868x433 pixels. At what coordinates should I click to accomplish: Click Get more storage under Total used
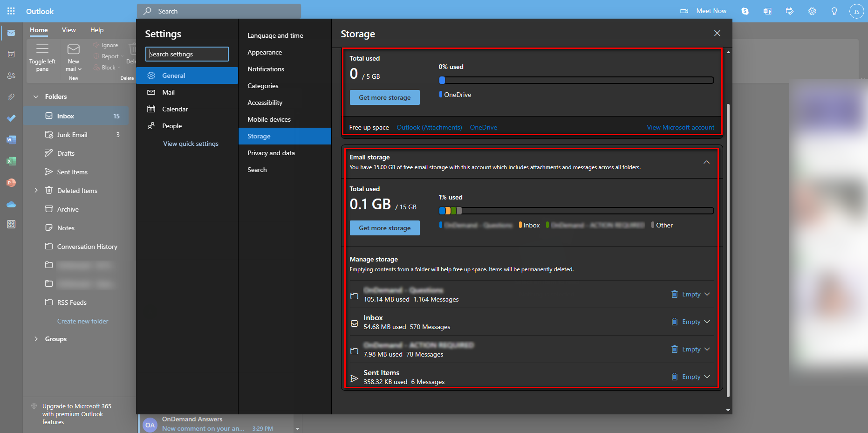pyautogui.click(x=384, y=97)
